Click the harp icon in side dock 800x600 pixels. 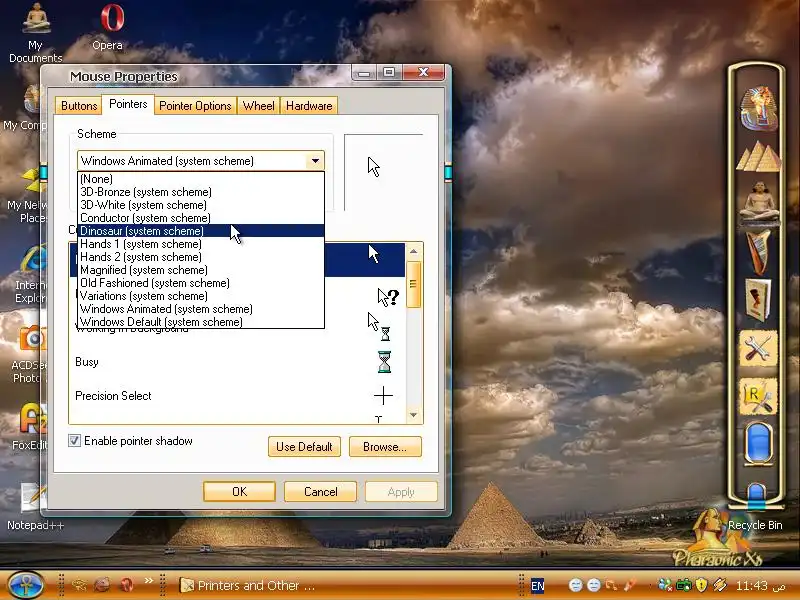pyautogui.click(x=759, y=253)
